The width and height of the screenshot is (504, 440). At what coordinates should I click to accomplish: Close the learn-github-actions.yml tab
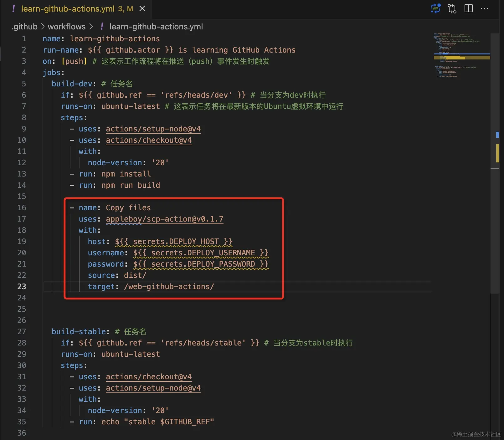[142, 9]
